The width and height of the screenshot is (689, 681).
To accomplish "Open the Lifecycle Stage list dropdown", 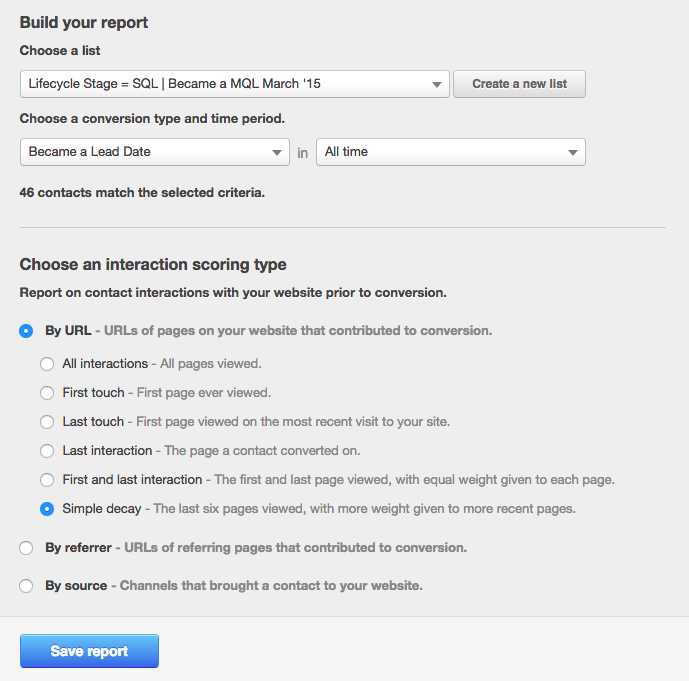I will (235, 84).
